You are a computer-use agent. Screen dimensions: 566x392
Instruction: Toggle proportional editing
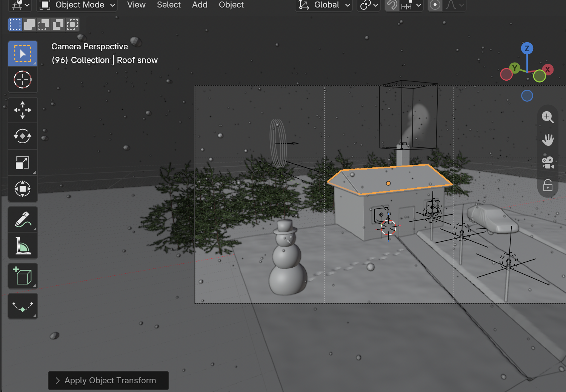click(435, 5)
